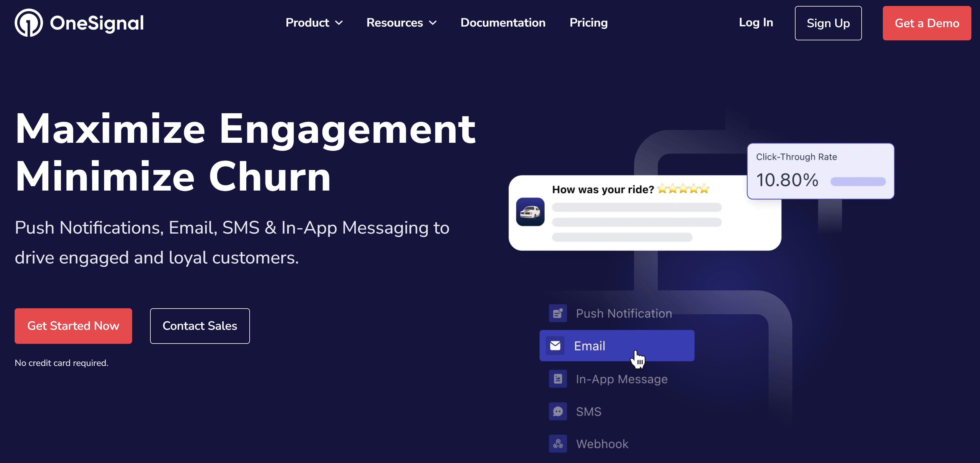Screen dimensions: 980x463
Task: Click the 'Minimize Churn' headline
Action: pyautogui.click(x=173, y=176)
